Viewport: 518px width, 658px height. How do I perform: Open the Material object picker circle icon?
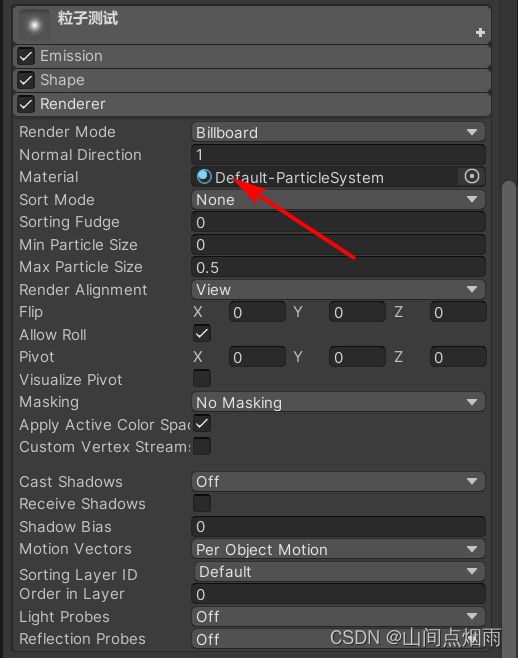(472, 177)
